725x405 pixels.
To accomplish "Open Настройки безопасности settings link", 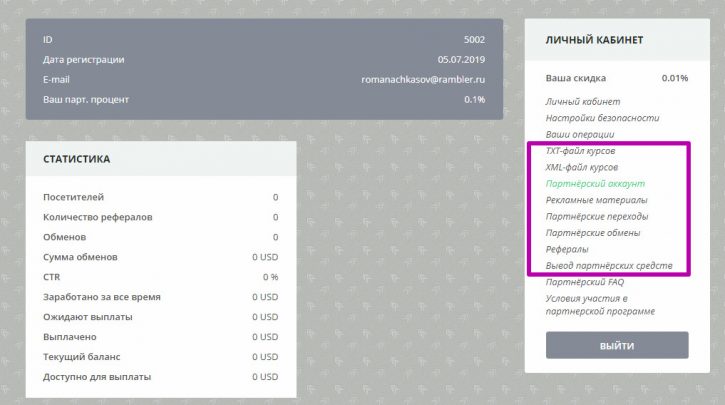I will pos(602,118).
